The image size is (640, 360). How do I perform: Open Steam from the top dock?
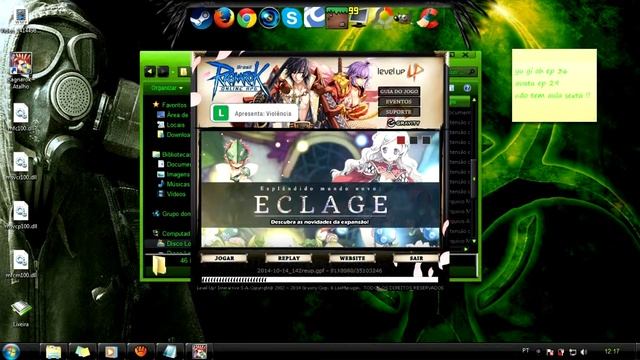[x=201, y=18]
